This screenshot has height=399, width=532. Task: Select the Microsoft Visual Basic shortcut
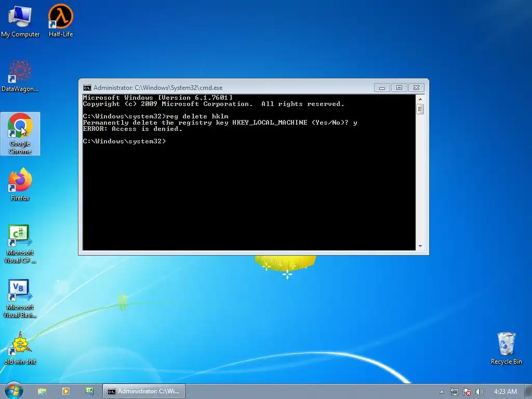(x=20, y=299)
